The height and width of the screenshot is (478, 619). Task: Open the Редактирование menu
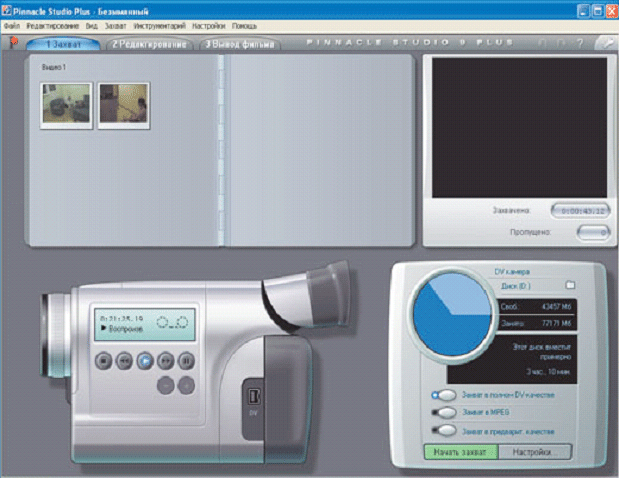pyautogui.click(x=53, y=26)
